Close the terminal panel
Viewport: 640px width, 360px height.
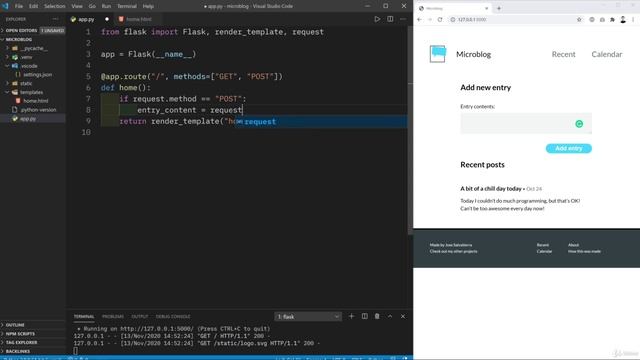(403, 316)
